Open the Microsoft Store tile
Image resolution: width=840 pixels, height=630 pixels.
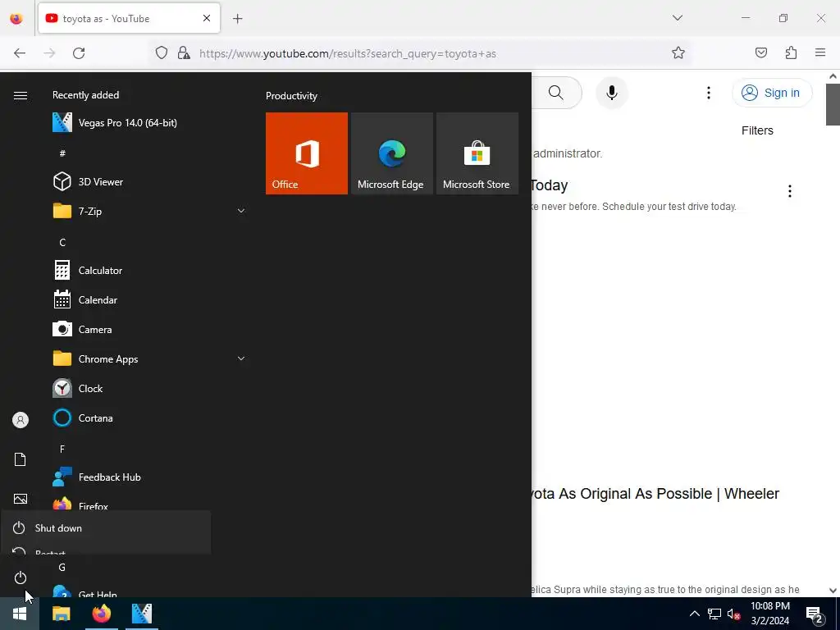477,153
